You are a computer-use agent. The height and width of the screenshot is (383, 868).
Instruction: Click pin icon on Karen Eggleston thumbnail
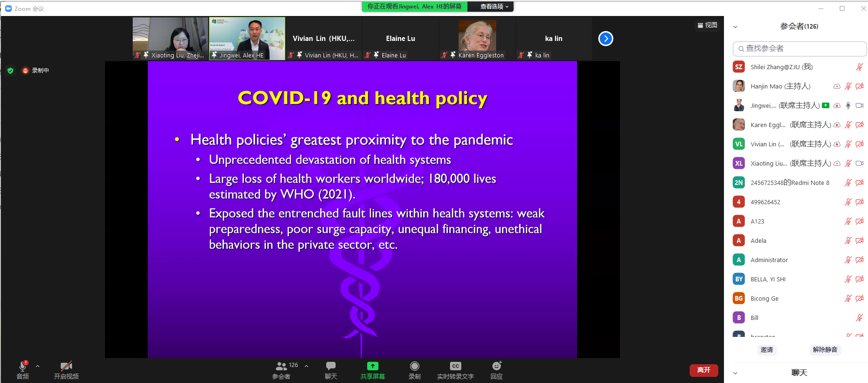[x=453, y=55]
